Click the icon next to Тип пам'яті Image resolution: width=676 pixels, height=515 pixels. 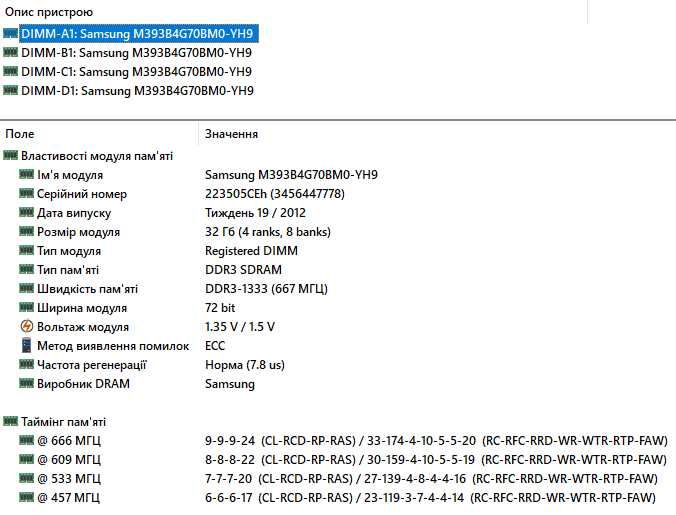point(26,269)
